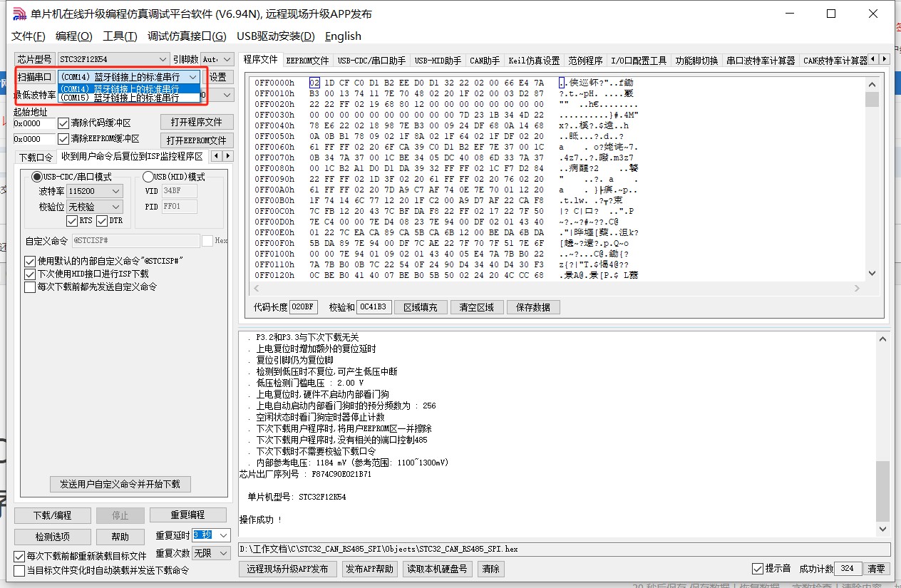The width and height of the screenshot is (901, 588).
Task: Toggle 下次使用HID接口进行ISP下载 checkbox
Action: [30, 274]
